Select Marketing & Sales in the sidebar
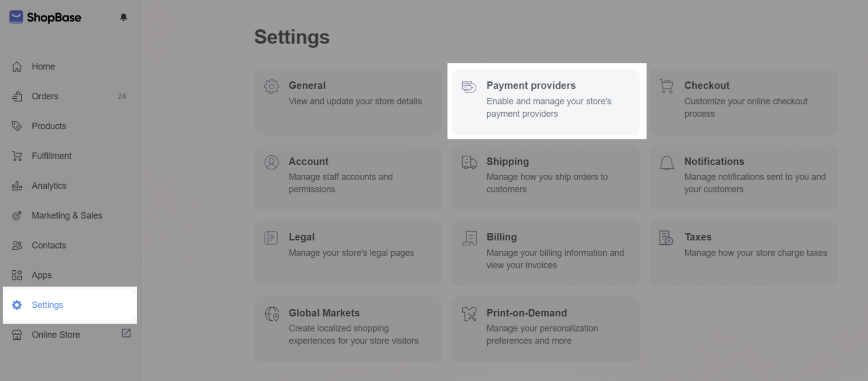This screenshot has width=868, height=381. point(67,216)
